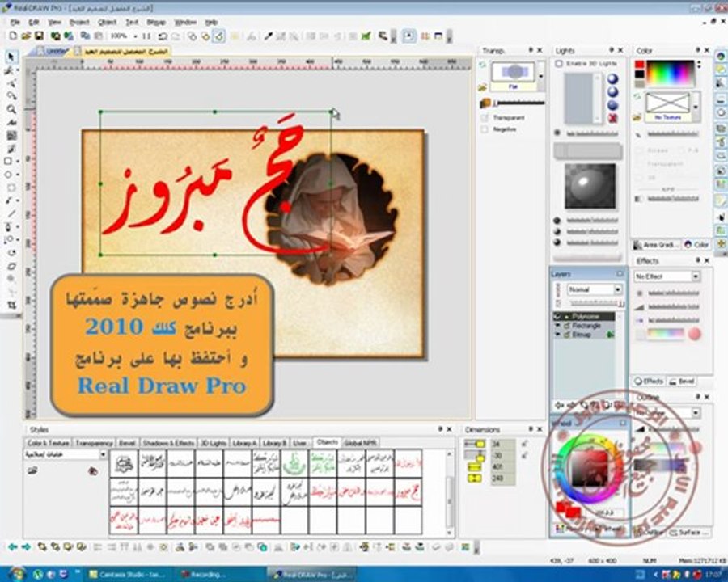Adjust the transparency slider in Transp. panel
Viewport: 728px width, 582px height.
(x=519, y=103)
